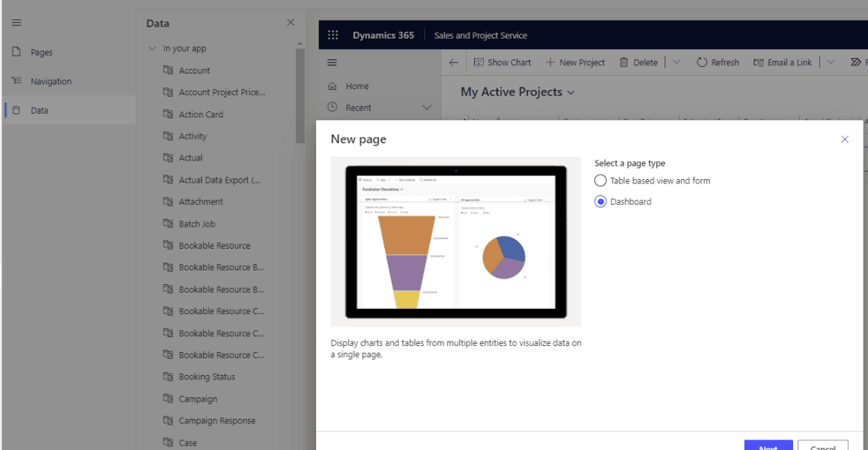Open the dropdown arrow next to Delete

[677, 62]
